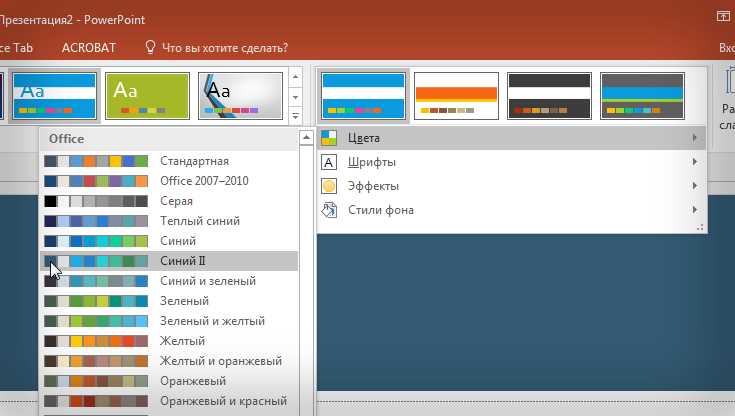This screenshot has height=416, width=735.
Task: Select the Серая color scheme
Action: (169, 201)
